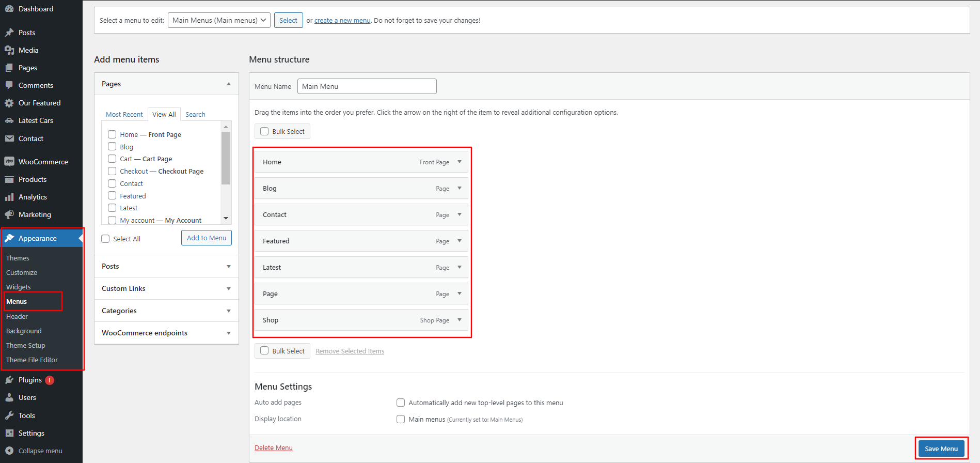Click the Marketing megaphone icon
Screen dimensions: 980x463
pyautogui.click(x=9, y=214)
